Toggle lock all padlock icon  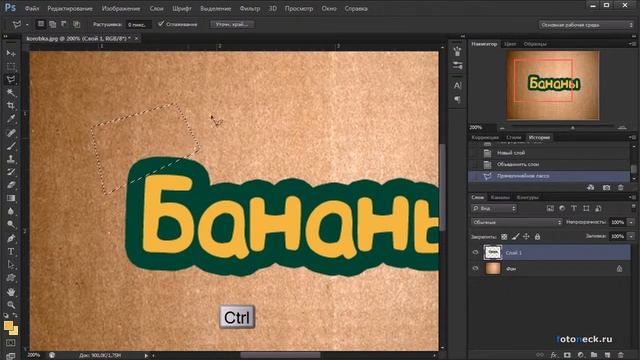pyautogui.click(x=538, y=236)
